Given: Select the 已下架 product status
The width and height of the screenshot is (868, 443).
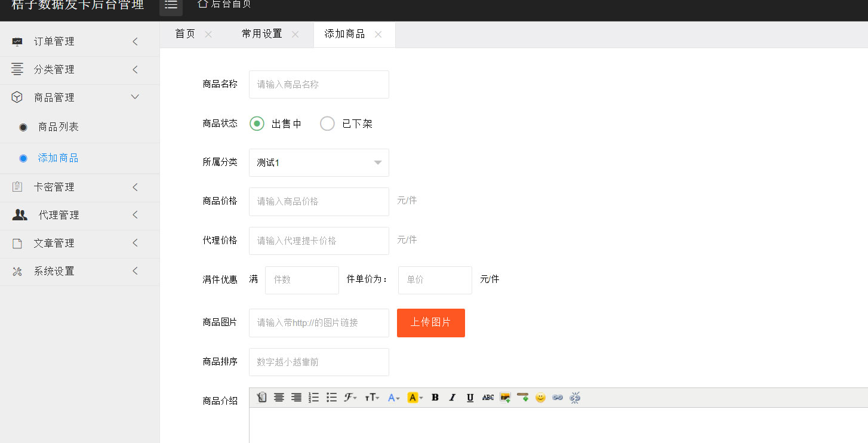Looking at the screenshot, I should 327,123.
